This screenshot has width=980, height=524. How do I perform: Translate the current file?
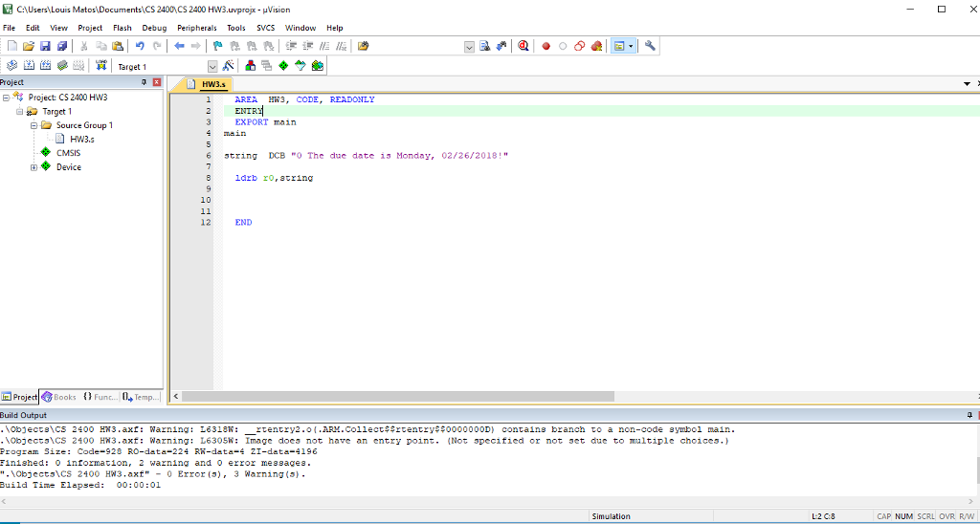[x=11, y=66]
